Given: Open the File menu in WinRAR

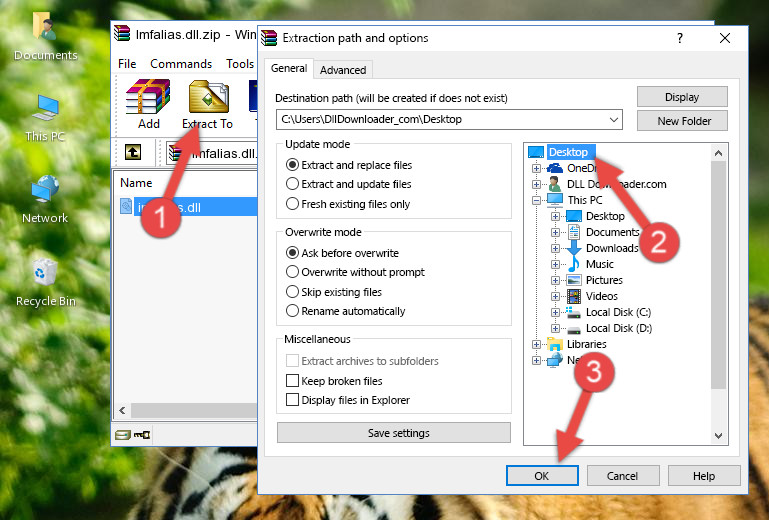Looking at the screenshot, I should coord(127,64).
